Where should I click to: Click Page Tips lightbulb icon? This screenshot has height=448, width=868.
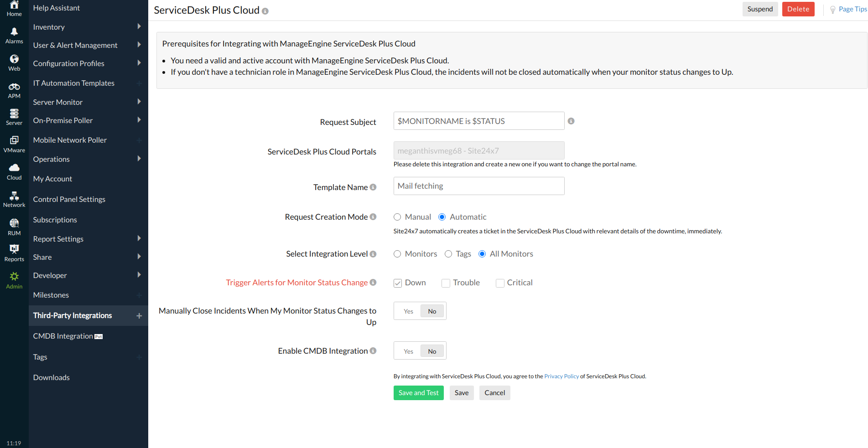coord(833,10)
